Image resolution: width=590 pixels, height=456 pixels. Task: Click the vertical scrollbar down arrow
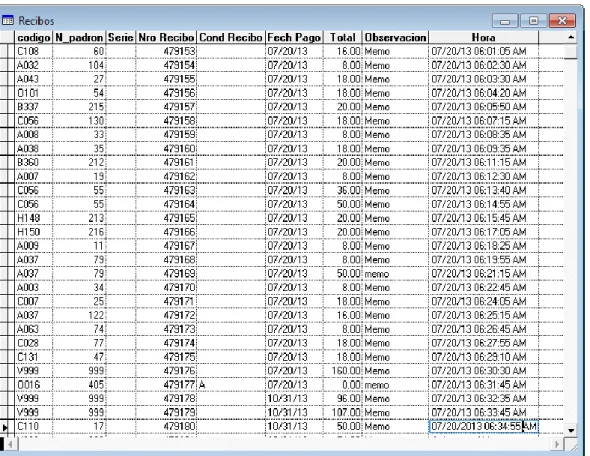click(x=571, y=430)
